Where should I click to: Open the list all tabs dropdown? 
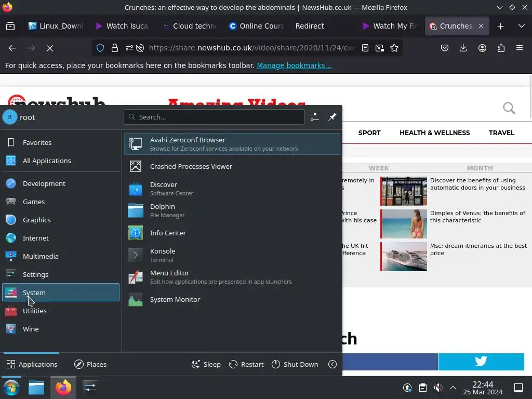[522, 26]
